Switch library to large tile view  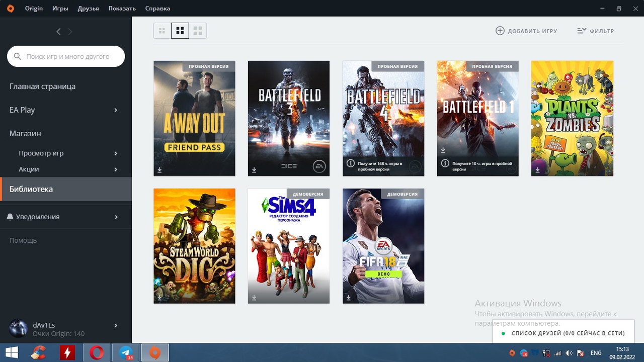point(198,31)
